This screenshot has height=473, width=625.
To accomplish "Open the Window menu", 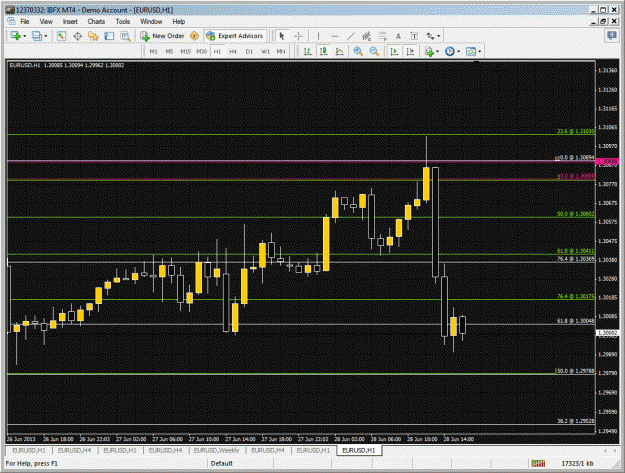I will 151,22.
